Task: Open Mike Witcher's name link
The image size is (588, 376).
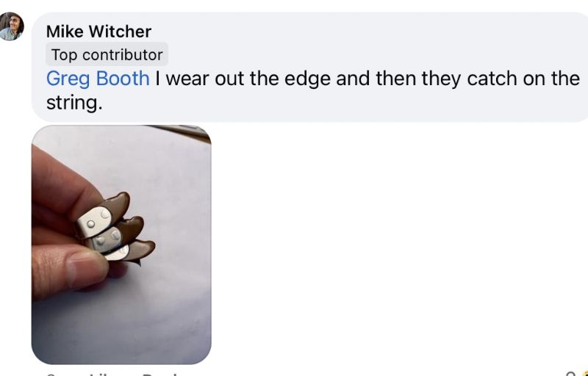Action: [x=98, y=32]
